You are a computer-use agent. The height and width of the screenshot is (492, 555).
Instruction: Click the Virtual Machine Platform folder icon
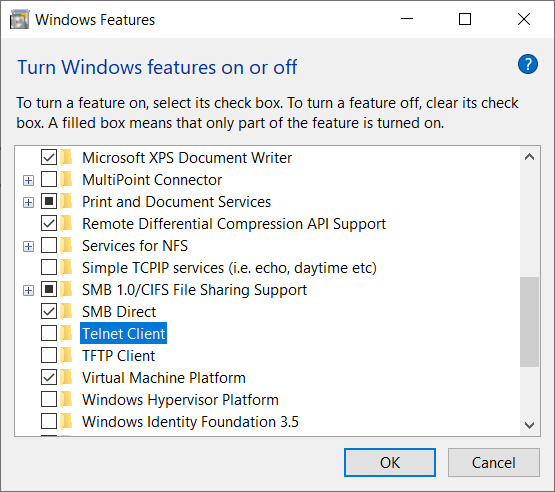click(x=66, y=377)
